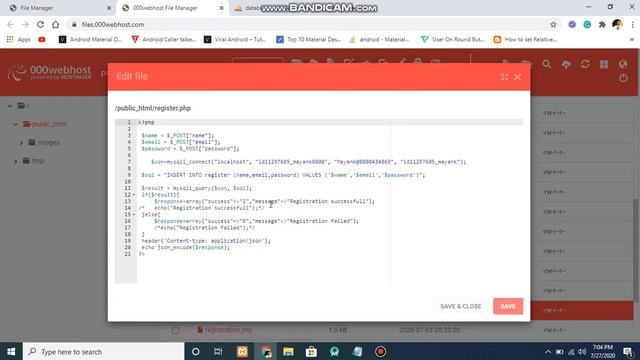Collapse the root folder tree arrow
The height and width of the screenshot is (360, 640).
(x=10, y=106)
